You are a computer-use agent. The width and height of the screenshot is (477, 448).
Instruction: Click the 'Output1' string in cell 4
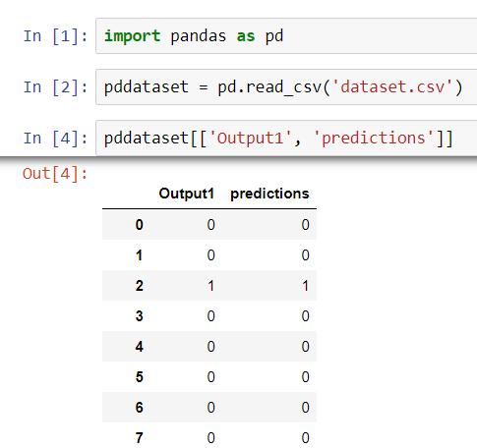tap(250, 138)
